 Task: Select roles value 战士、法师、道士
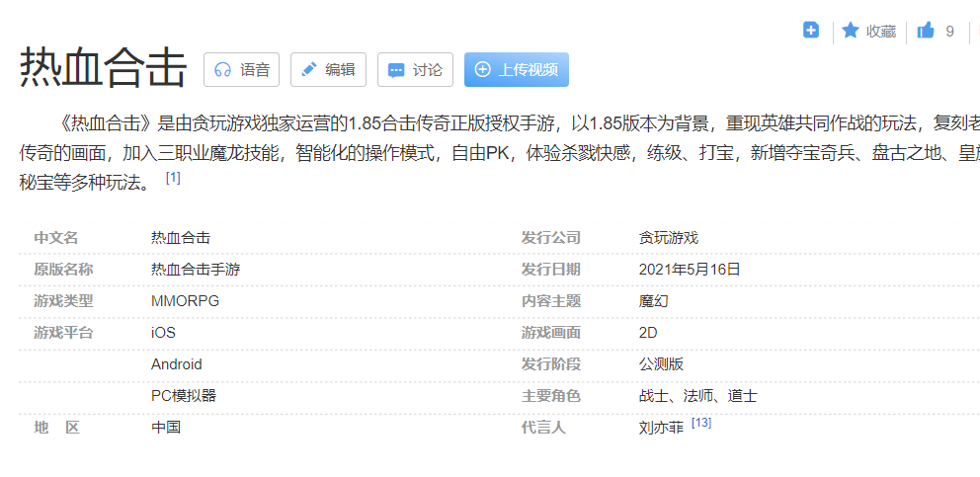(697, 396)
